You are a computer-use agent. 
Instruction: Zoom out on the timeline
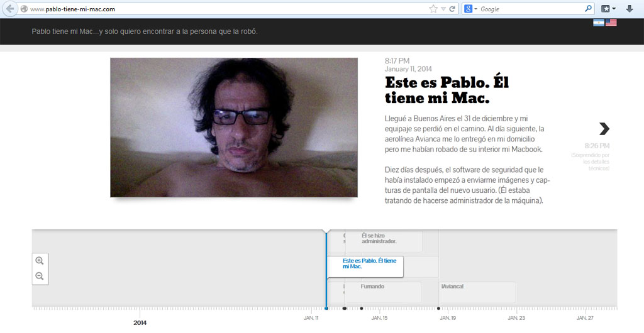40,276
